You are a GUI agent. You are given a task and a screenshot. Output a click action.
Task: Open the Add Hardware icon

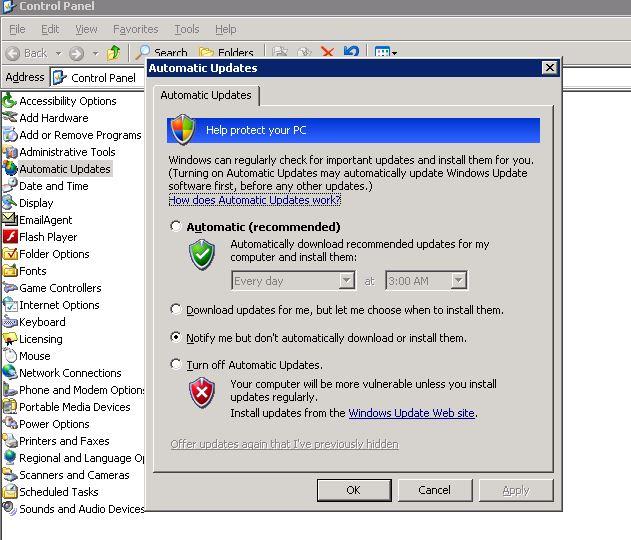[x=9, y=117]
